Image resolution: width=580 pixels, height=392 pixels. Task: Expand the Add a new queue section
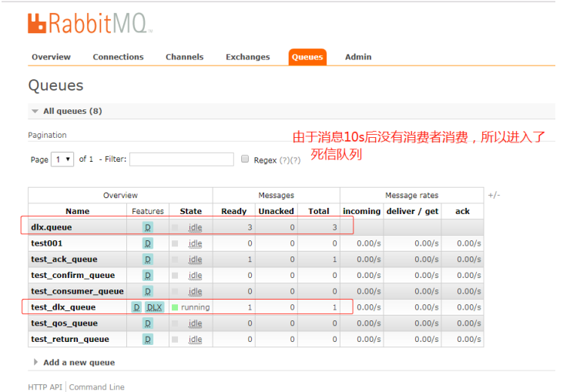(79, 363)
